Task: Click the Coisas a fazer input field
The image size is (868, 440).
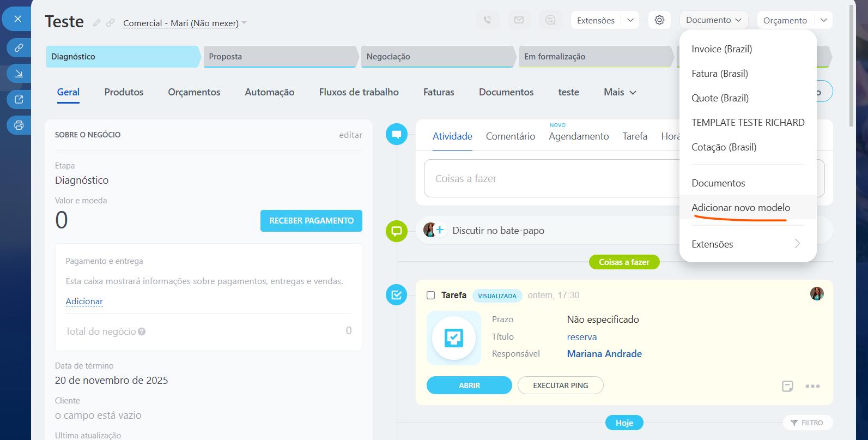Action: coord(550,178)
